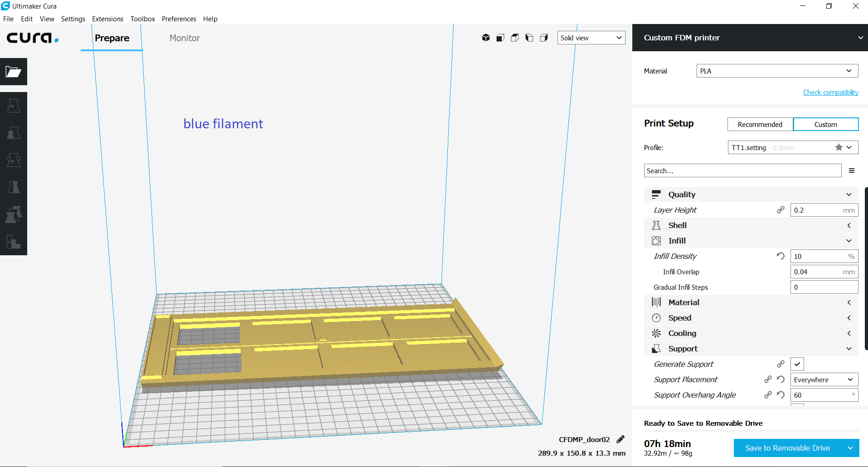868x467 pixels.
Task: Open the arrow beside Save to Removable Drive
Action: (x=850, y=448)
